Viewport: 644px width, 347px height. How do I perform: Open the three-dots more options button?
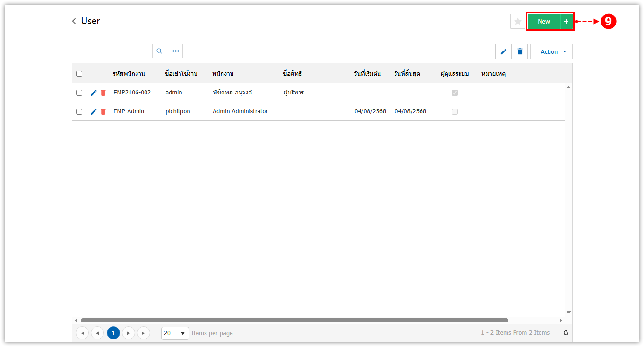[176, 51]
